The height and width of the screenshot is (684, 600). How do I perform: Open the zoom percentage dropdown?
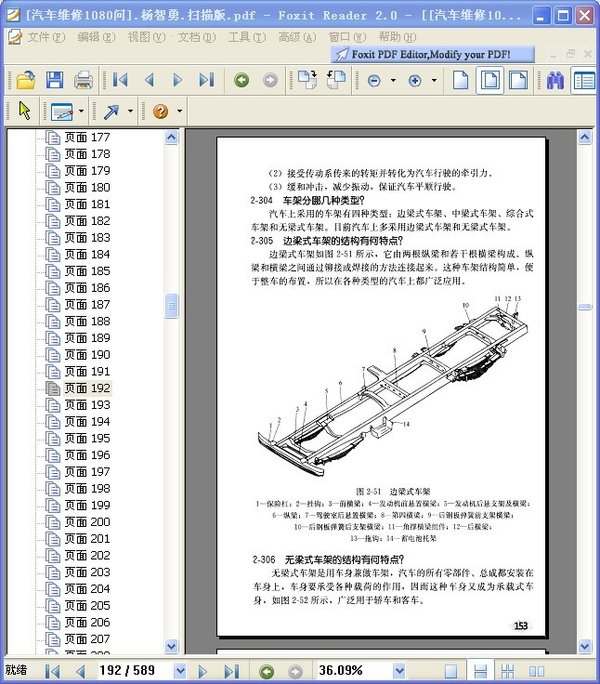click(x=399, y=670)
